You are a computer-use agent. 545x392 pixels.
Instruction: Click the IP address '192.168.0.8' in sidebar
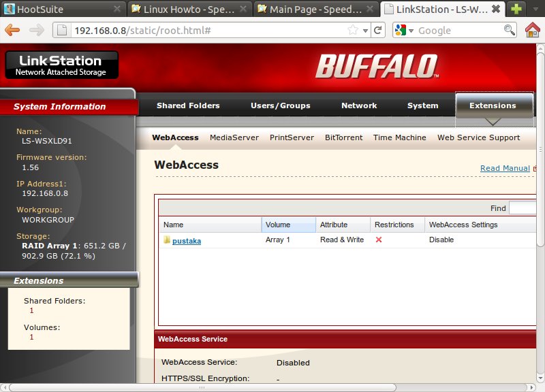[x=45, y=193]
